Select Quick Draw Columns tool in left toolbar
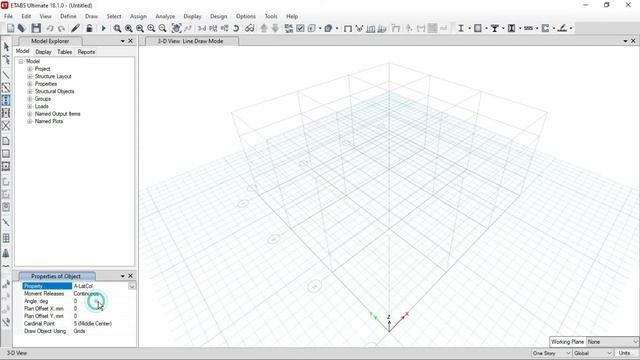640x360 pixels. pyautogui.click(x=6, y=100)
